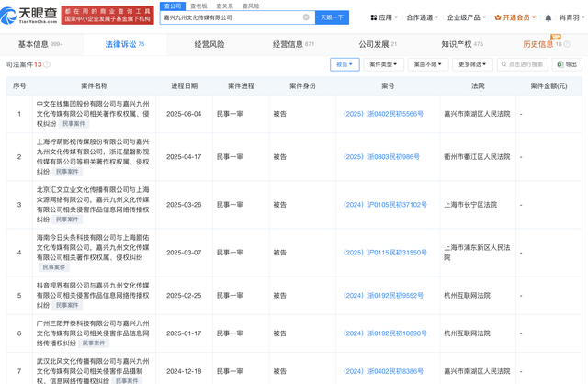Select the 查关系 search tab
Image resolution: width=588 pixels, height=384 pixels.
click(224, 6)
